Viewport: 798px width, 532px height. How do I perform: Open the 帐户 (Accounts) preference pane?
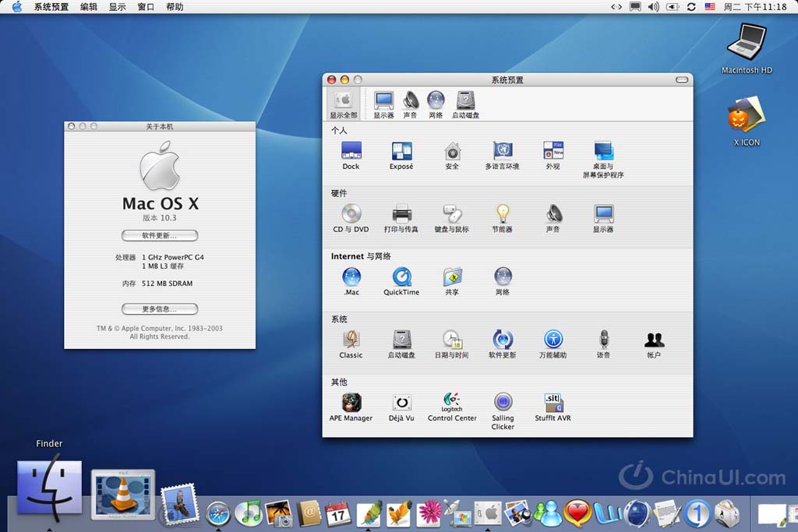pos(654,344)
